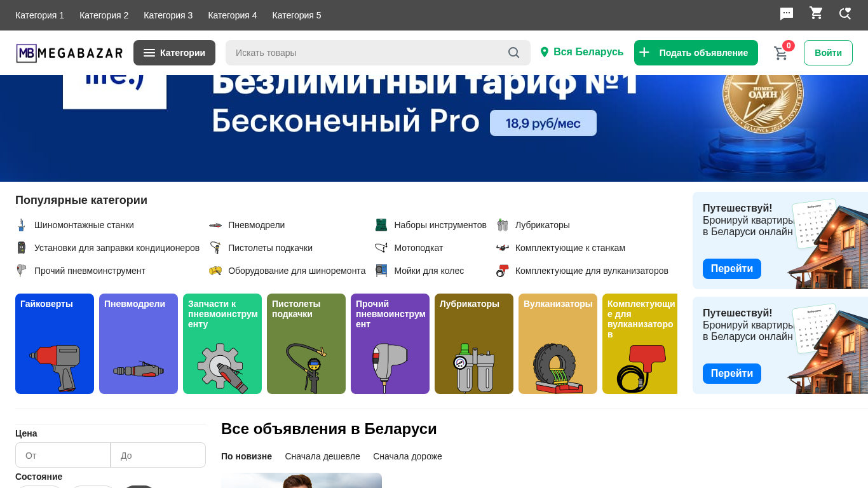Screen dimensions: 868x488
Task: Open the Комплектующие для вулканизаторов category link
Action: tap(592, 271)
